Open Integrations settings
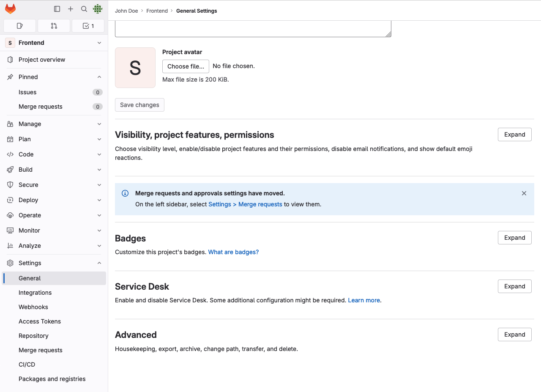 [54, 293]
